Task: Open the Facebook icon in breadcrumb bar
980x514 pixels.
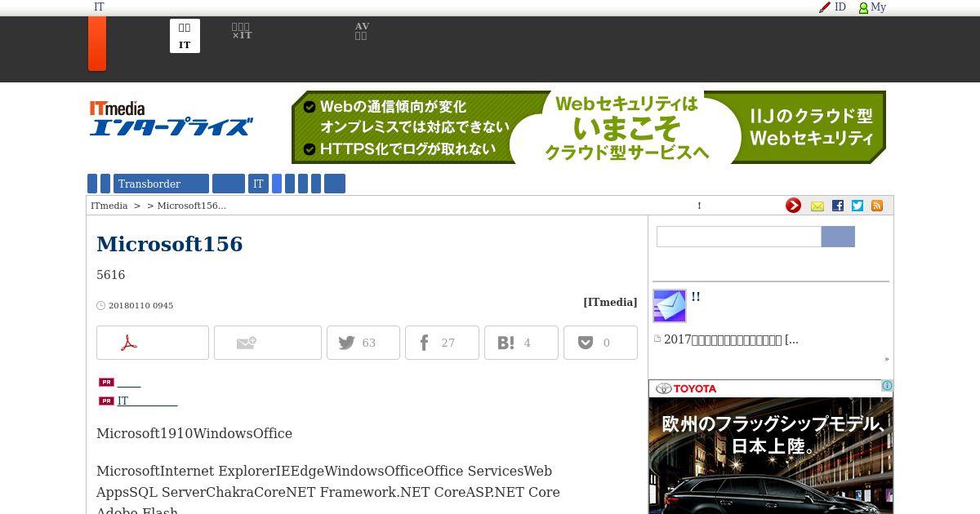Action: (838, 206)
